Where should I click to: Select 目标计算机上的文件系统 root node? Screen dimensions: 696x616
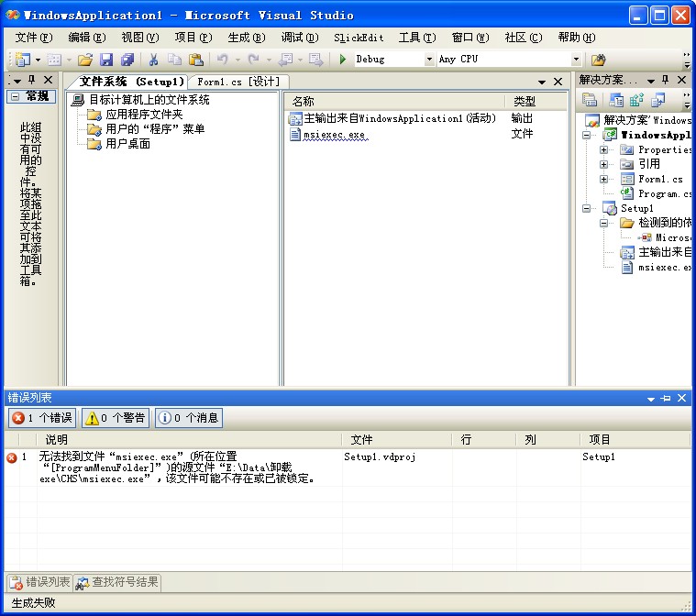point(149,100)
